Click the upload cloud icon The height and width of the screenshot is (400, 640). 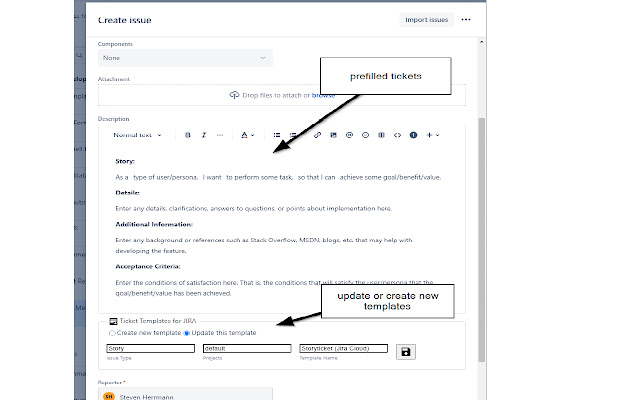click(234, 95)
